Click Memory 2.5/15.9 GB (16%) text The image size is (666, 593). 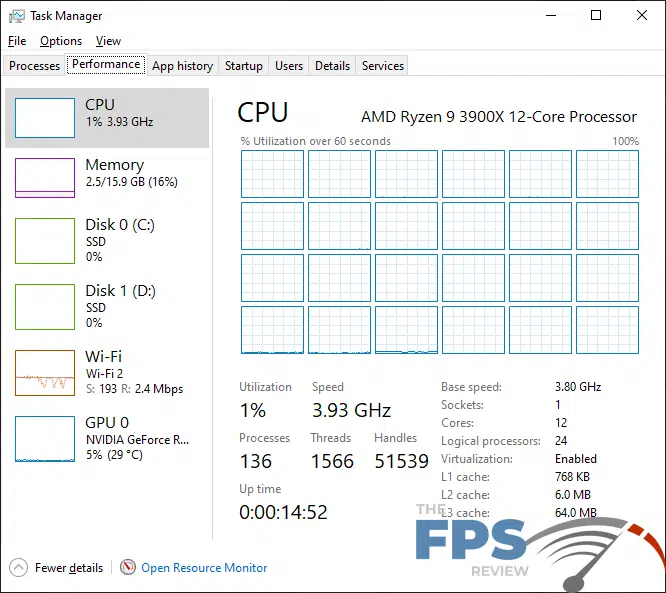[132, 173]
